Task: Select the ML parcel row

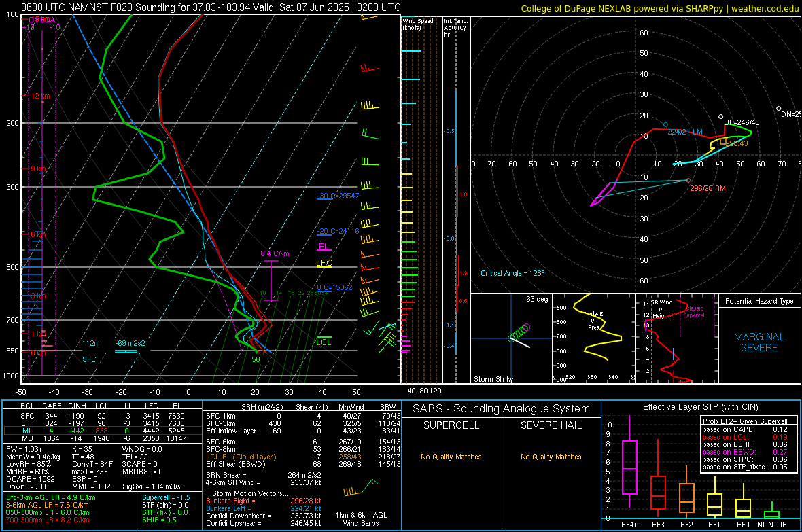Action: 103,431
